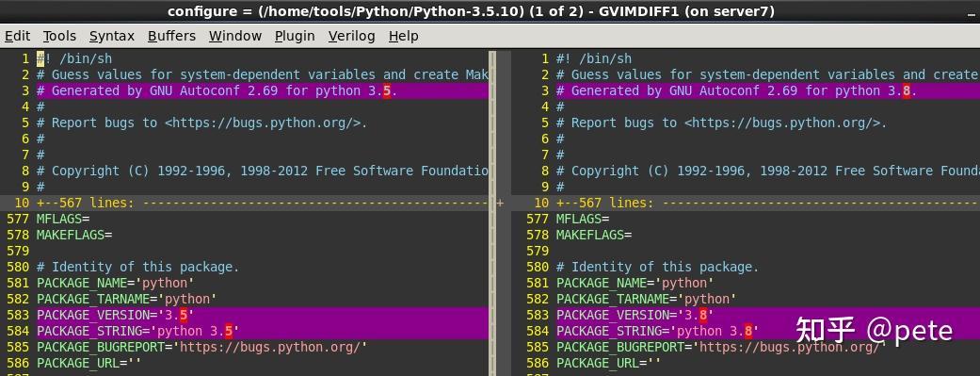Click the PACKAGE_STRING line in the right pane
This screenshot has height=376, width=980.
[x=767, y=331]
